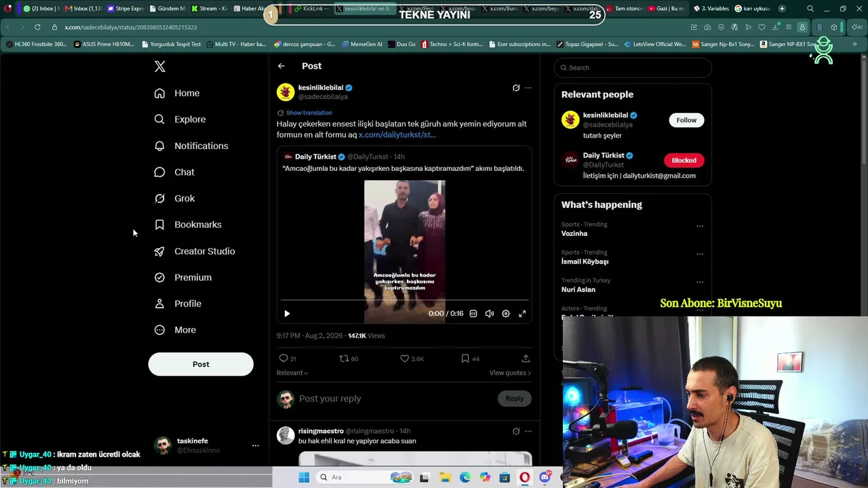Viewport: 868px width, 488px height.
Task: Open more options for Nuri Aslan trend
Action: [x=700, y=282]
